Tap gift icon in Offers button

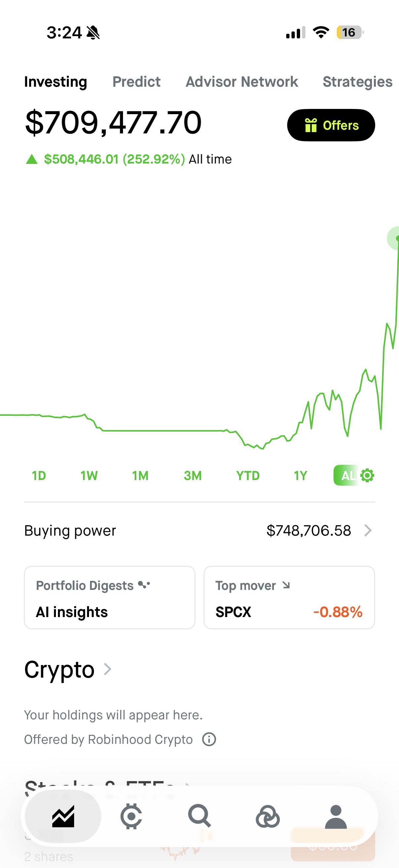[x=311, y=125]
